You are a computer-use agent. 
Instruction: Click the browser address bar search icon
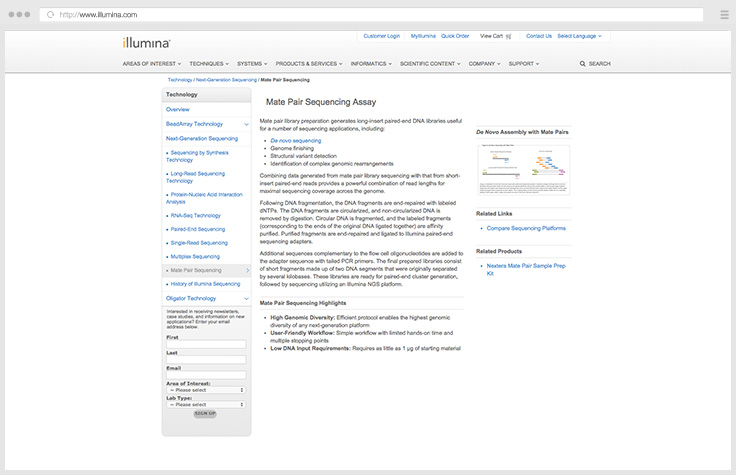tap(51, 15)
